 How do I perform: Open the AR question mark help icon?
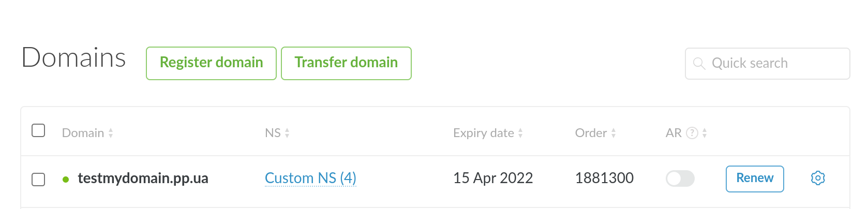(x=692, y=133)
